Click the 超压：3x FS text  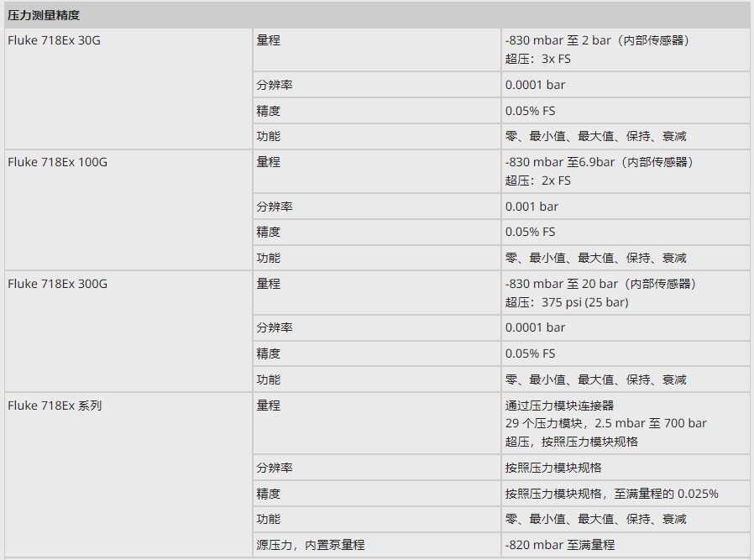[537, 59]
